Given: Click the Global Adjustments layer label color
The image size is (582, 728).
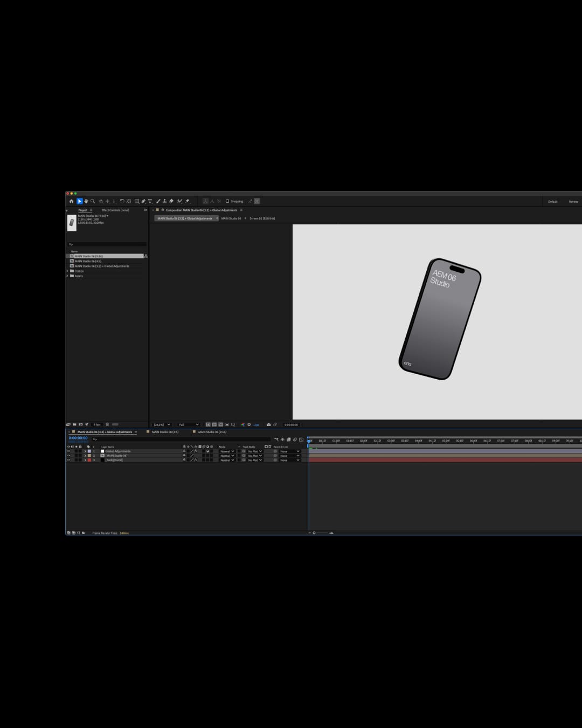Looking at the screenshot, I should pyautogui.click(x=89, y=451).
